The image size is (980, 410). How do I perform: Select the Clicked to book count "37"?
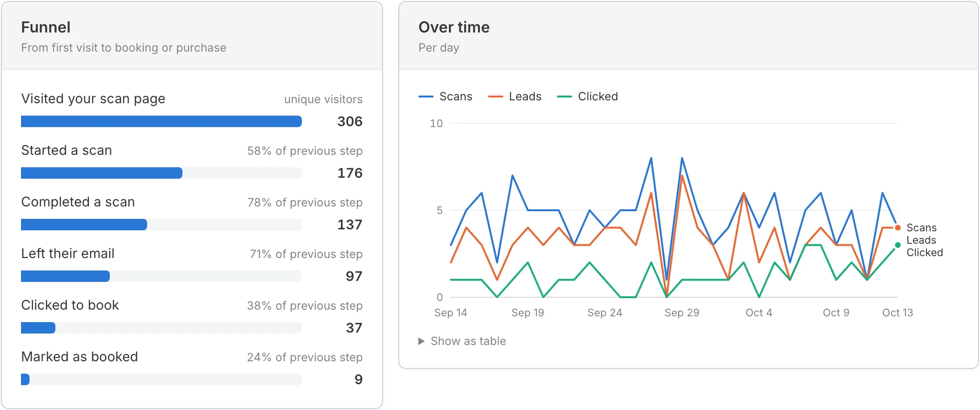tap(354, 328)
